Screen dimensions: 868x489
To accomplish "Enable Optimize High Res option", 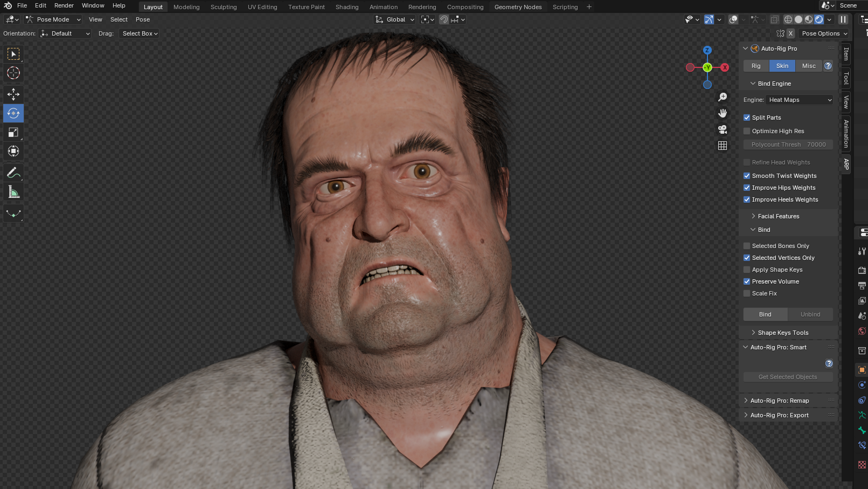I will (747, 131).
